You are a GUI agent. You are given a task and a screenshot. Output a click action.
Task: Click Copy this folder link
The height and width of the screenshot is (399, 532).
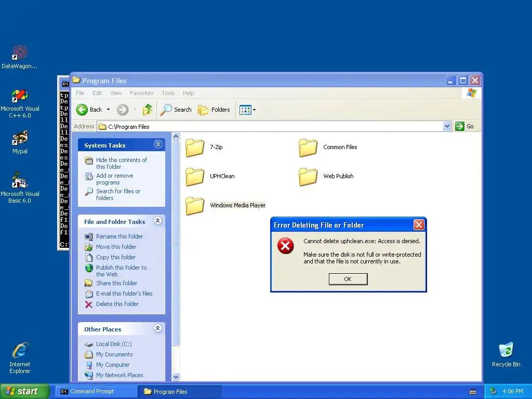pyautogui.click(x=116, y=257)
